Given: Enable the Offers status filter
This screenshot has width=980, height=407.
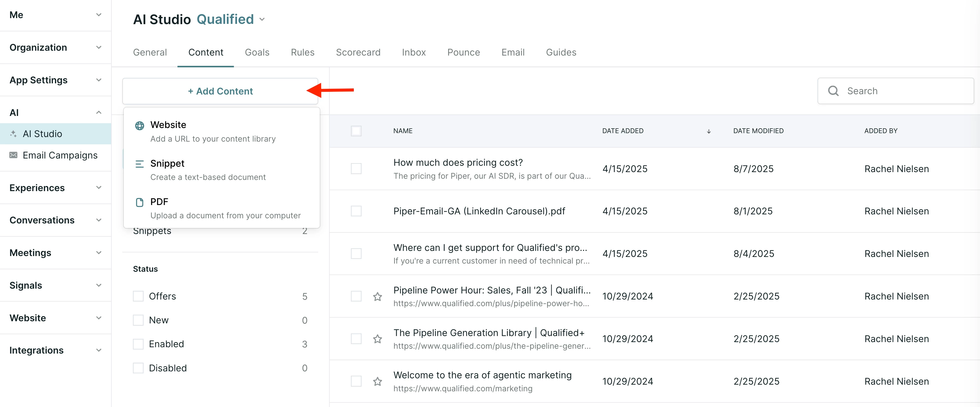Looking at the screenshot, I should (138, 296).
